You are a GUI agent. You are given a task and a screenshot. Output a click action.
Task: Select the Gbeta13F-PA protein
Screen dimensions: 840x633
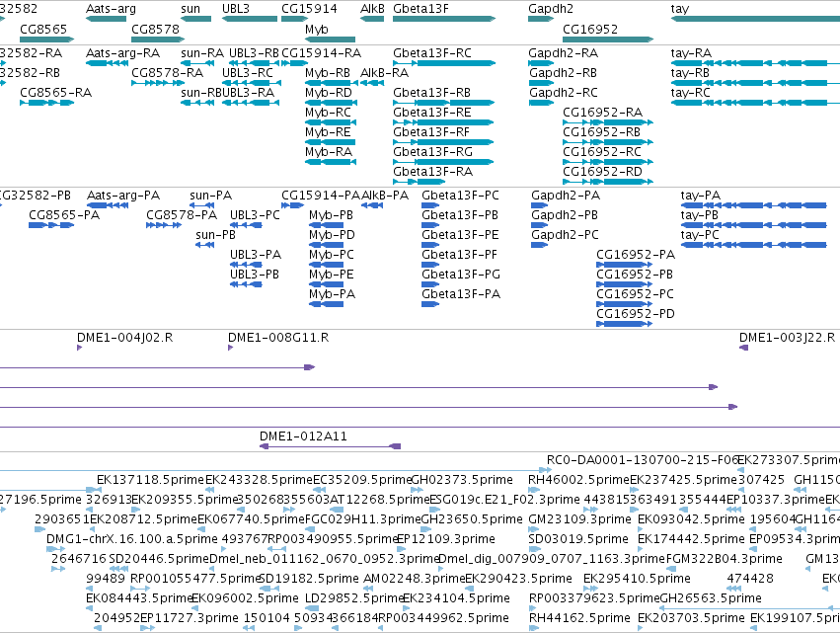click(x=430, y=304)
